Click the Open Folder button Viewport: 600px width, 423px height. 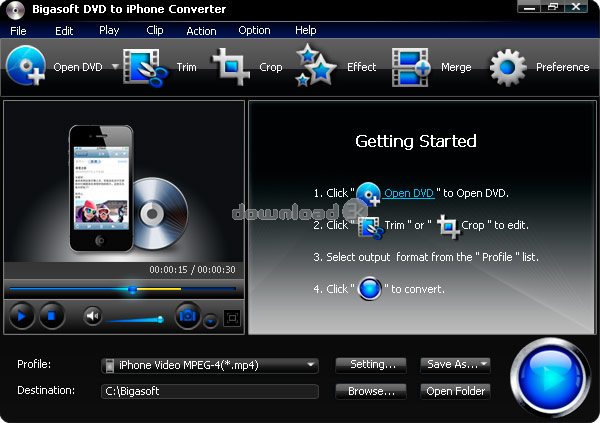click(x=455, y=391)
